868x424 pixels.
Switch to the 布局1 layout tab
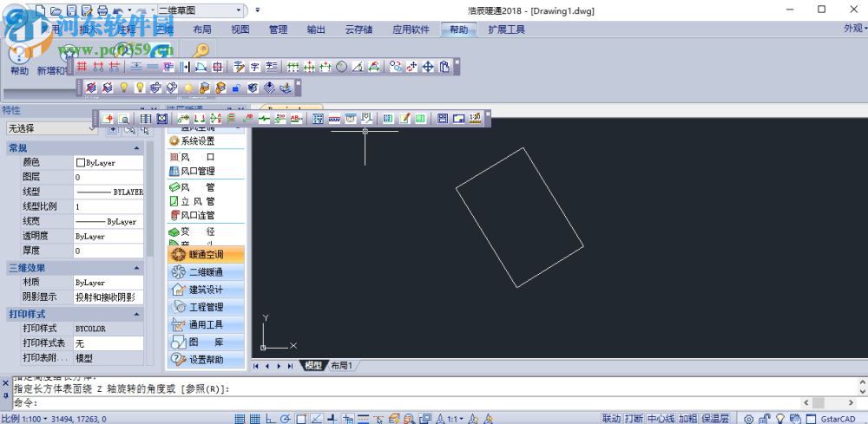[x=341, y=365]
